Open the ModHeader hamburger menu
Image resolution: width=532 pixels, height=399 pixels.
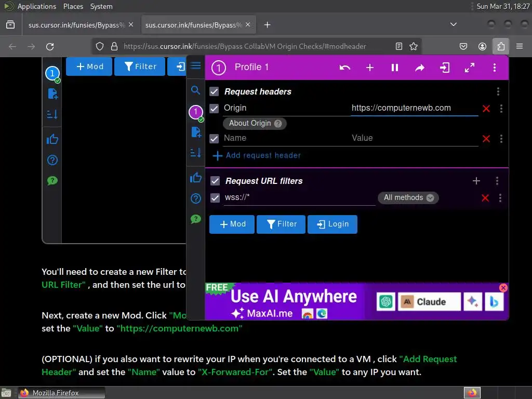(195, 65)
